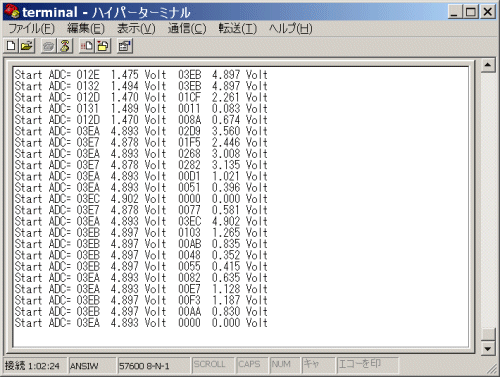Click the 0055 hex value
The image size is (500, 377).
(x=189, y=267)
